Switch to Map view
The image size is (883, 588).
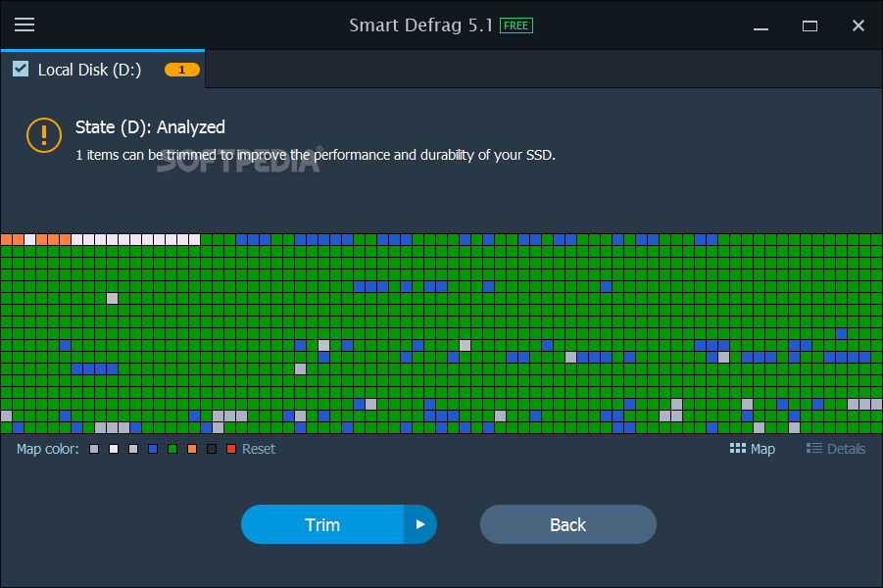point(753,449)
